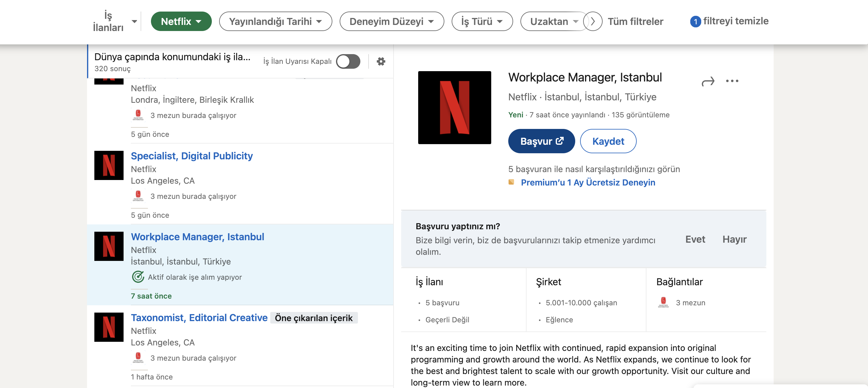Click Netflix logo beside Workplace Manager listing

[109, 246]
